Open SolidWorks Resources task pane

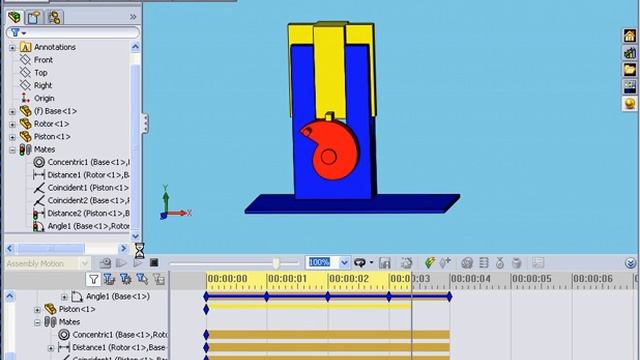coord(630,36)
